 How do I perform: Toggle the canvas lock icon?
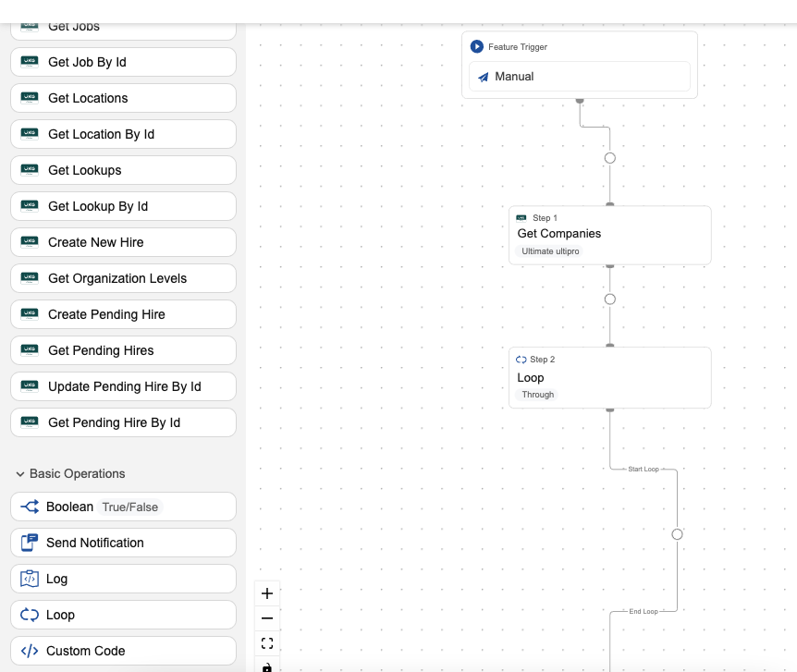click(x=267, y=666)
